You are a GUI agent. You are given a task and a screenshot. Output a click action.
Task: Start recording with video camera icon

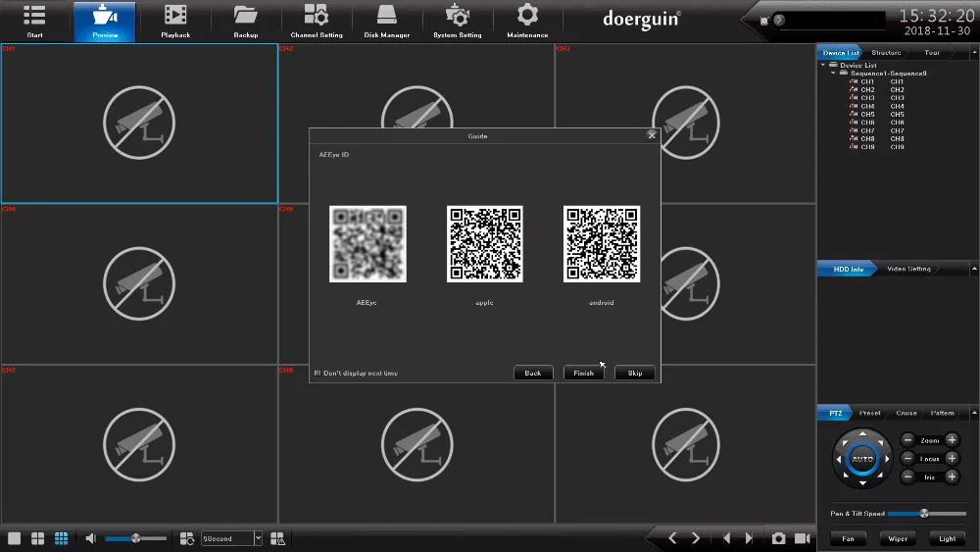coord(803,538)
